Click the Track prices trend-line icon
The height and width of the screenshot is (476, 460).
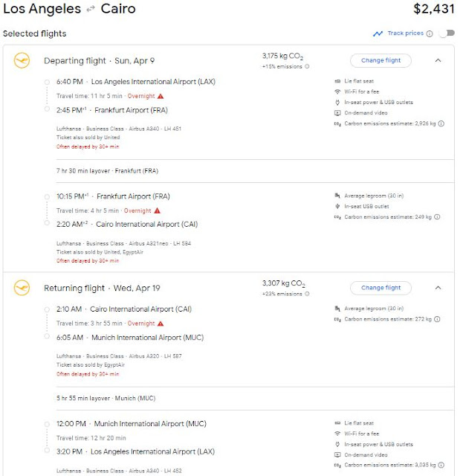[378, 33]
